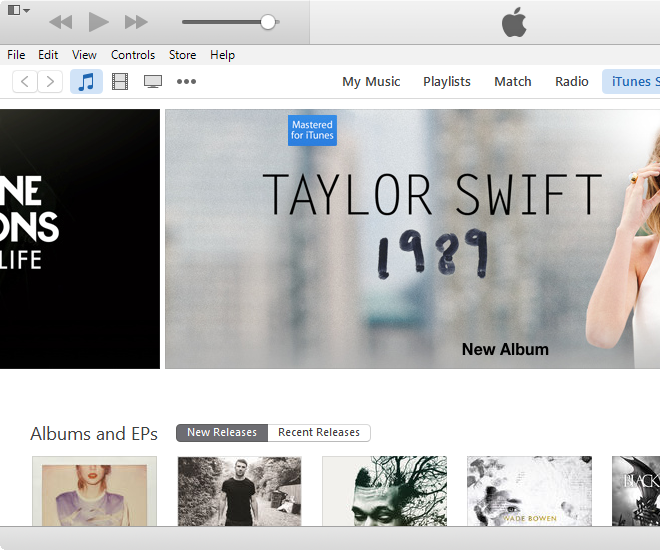
Task: Open the black album banner on the left
Action: pos(80,239)
